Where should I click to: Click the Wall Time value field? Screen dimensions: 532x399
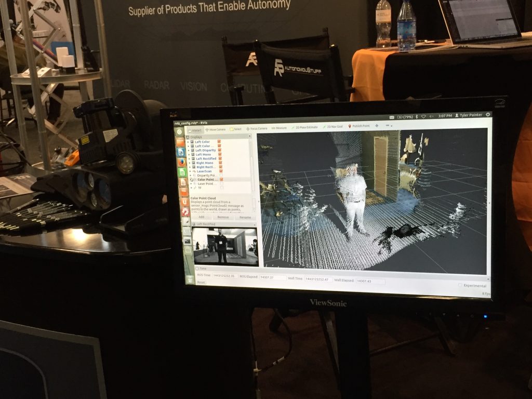pos(318,279)
